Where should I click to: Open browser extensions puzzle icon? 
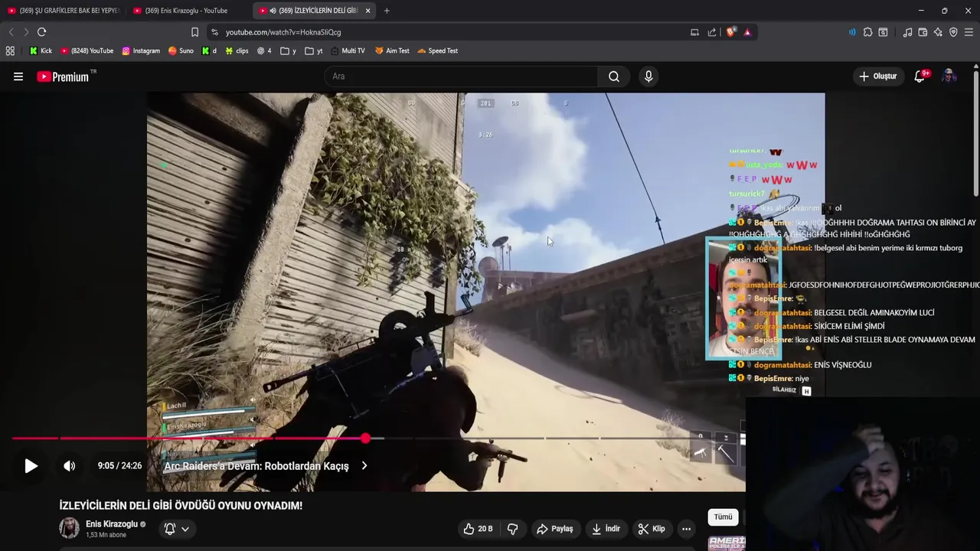(867, 32)
